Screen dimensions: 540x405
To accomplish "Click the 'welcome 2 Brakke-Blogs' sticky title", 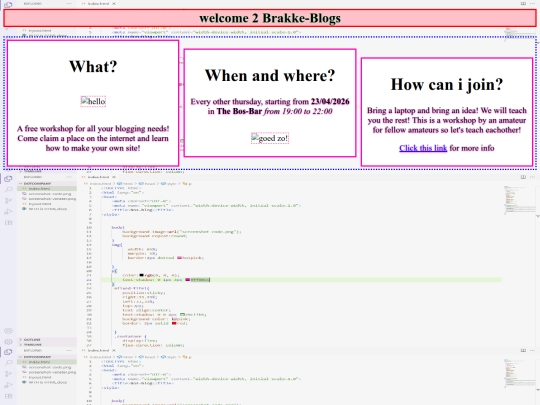I will tap(270, 18).
